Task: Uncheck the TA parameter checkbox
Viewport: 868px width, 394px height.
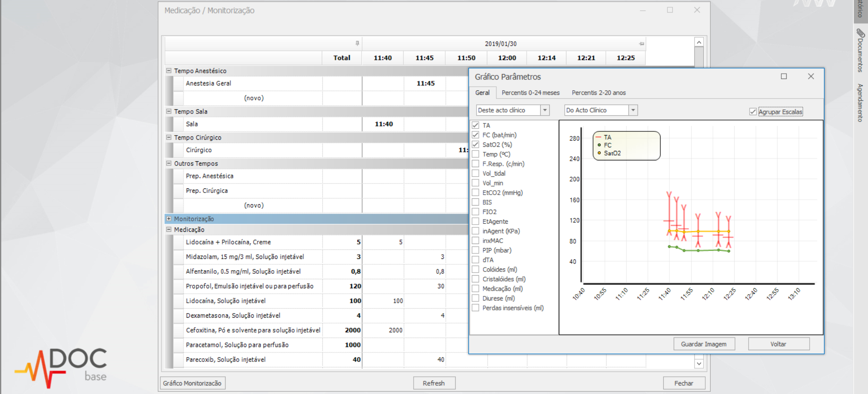Action: pyautogui.click(x=476, y=125)
